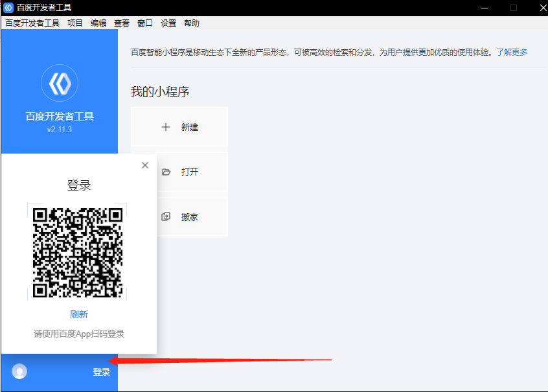Click the Baidu developer tool logo in sidebar
The image size is (548, 392).
coord(60,83)
